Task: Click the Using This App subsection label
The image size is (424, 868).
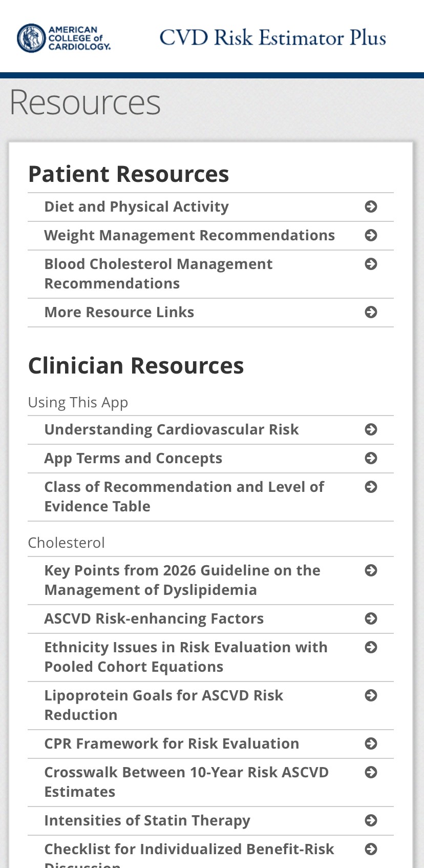Action: pyautogui.click(x=78, y=402)
